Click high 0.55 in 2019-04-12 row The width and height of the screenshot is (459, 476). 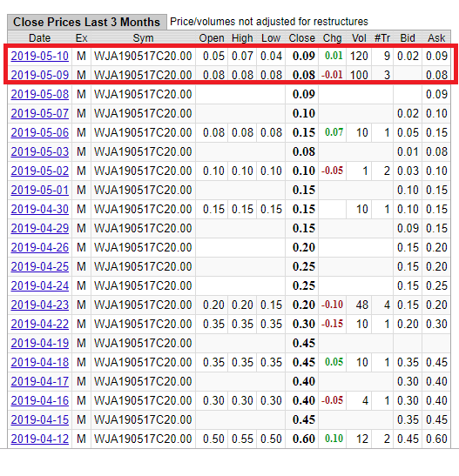click(x=242, y=439)
